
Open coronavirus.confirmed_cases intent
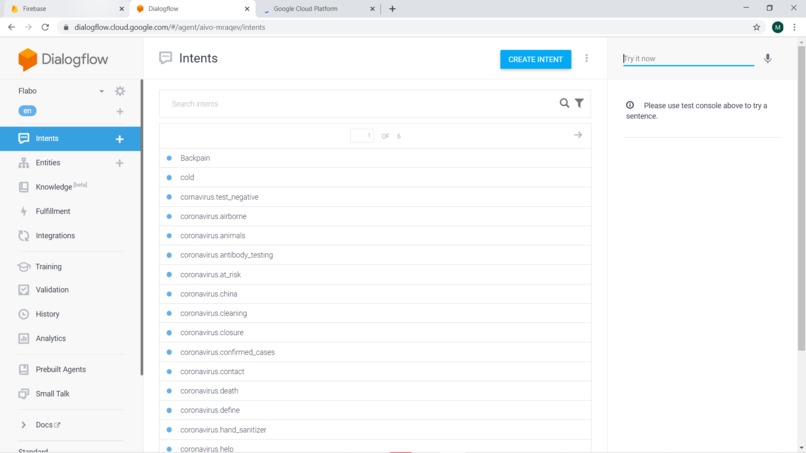375,352
